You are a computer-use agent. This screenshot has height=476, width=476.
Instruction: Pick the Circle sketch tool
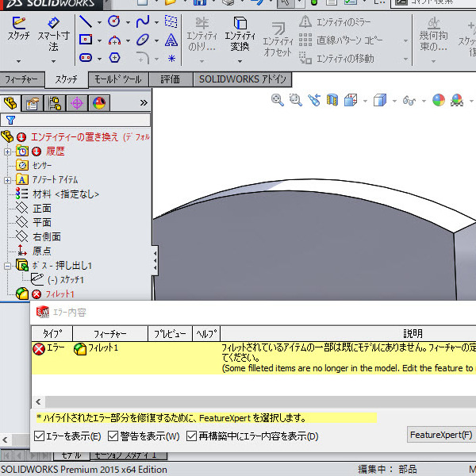tap(114, 21)
